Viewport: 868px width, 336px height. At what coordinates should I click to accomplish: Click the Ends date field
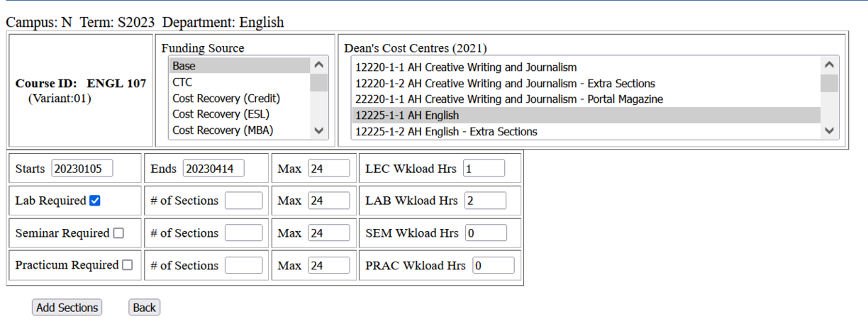click(x=213, y=169)
